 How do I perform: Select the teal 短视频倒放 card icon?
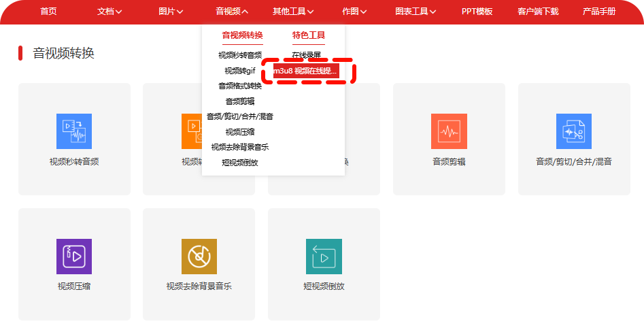click(x=324, y=257)
